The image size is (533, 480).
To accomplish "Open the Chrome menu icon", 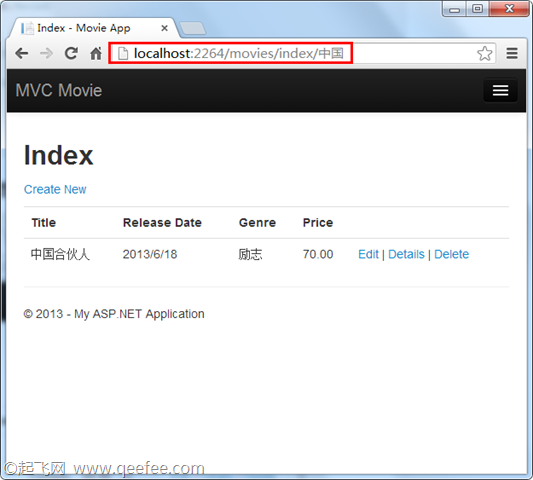I will [x=512, y=53].
